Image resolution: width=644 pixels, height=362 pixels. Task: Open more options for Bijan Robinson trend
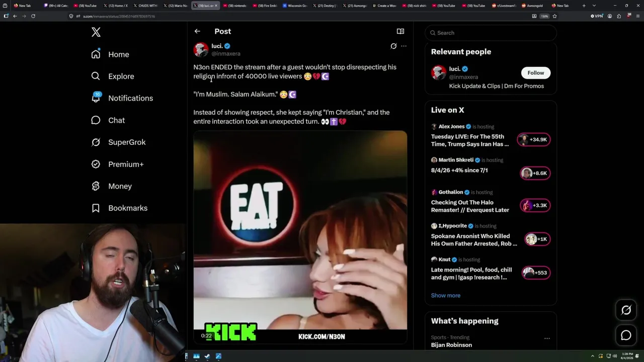tap(547, 338)
